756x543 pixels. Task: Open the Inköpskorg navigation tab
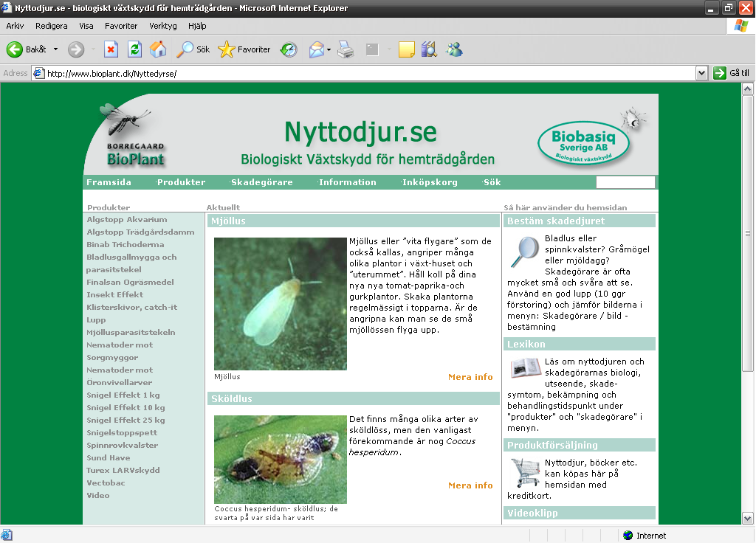pos(430,182)
